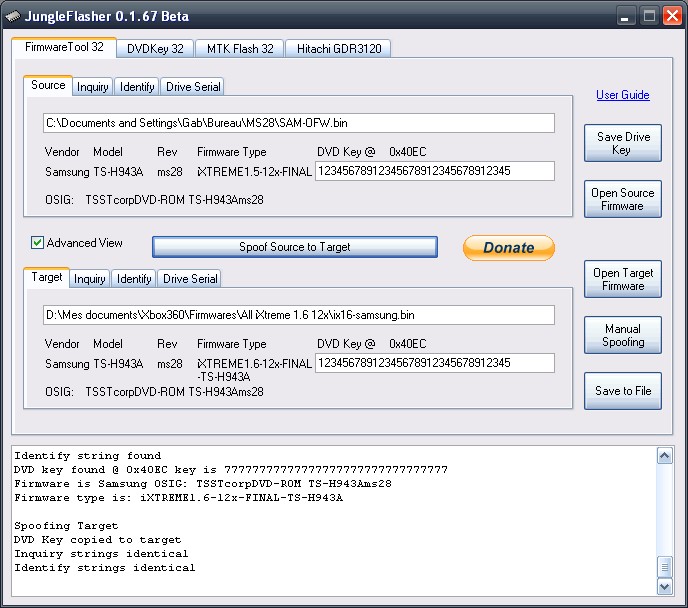This screenshot has width=688, height=608.
Task: Click log line 'Identify string found'
Action: coord(87,456)
